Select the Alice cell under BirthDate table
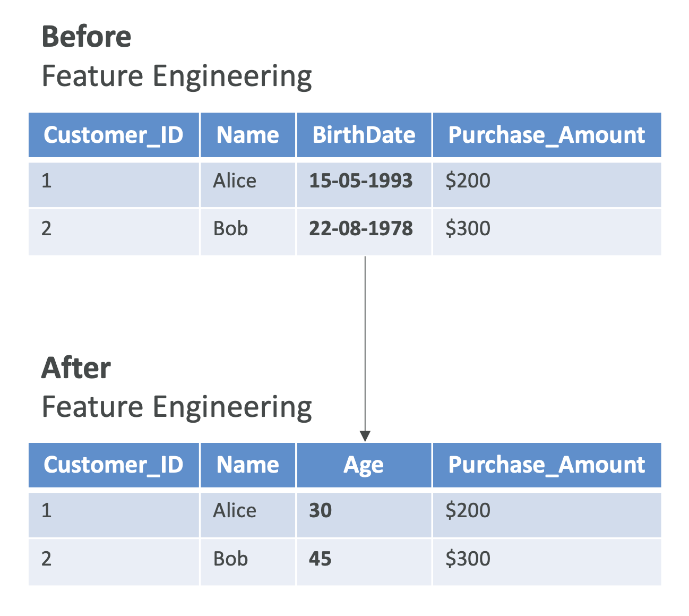Viewport: 689px width, 616px height. tap(235, 181)
